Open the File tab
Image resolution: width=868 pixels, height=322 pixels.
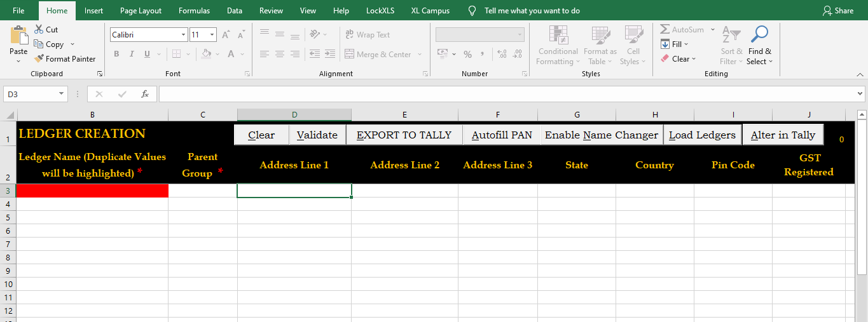(x=18, y=10)
